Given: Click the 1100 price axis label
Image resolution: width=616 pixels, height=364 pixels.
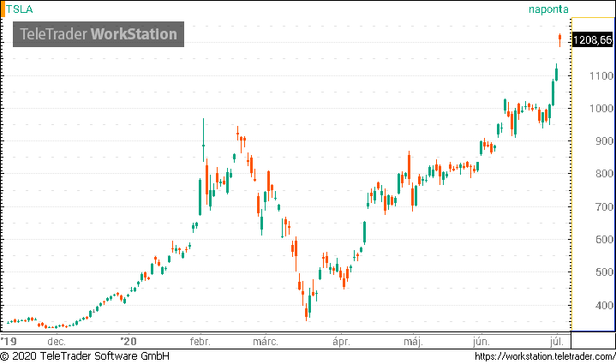Looking at the screenshot, I should [601, 75].
